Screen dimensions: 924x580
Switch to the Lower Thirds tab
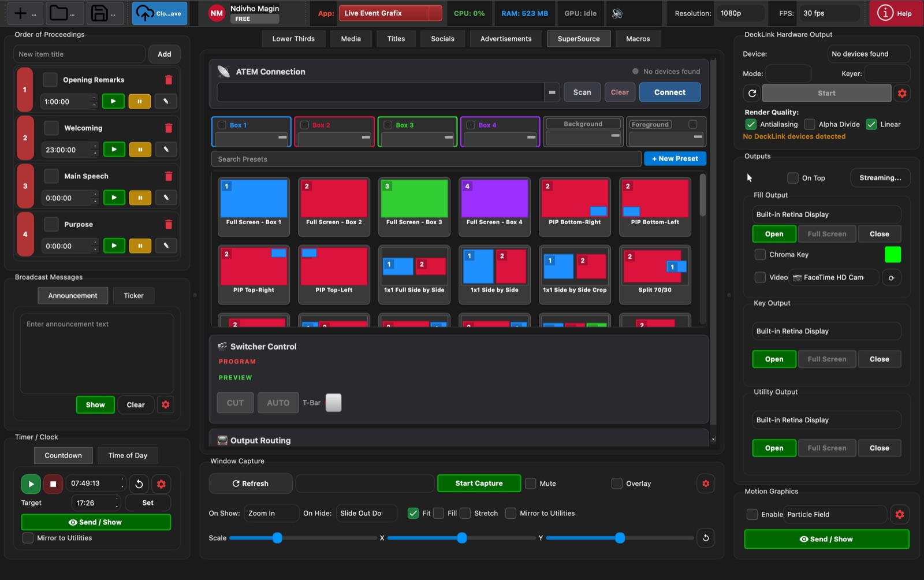click(x=293, y=39)
